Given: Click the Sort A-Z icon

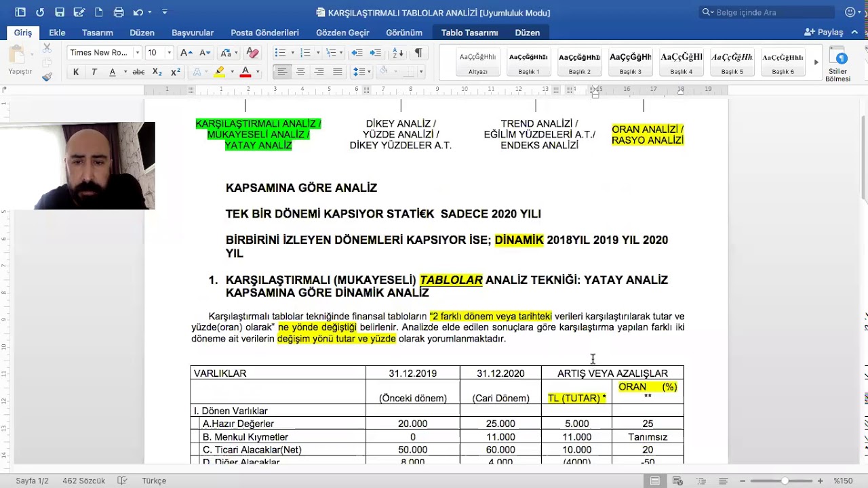Looking at the screenshot, I should pyautogui.click(x=398, y=53).
